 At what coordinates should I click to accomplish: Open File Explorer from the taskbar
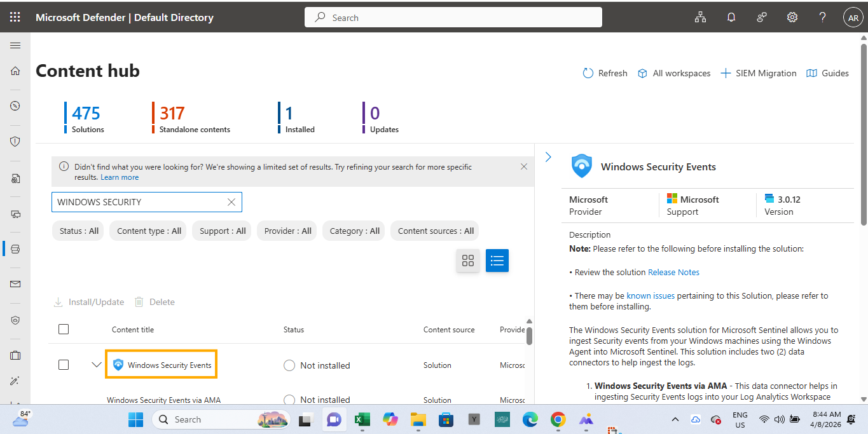click(x=418, y=419)
